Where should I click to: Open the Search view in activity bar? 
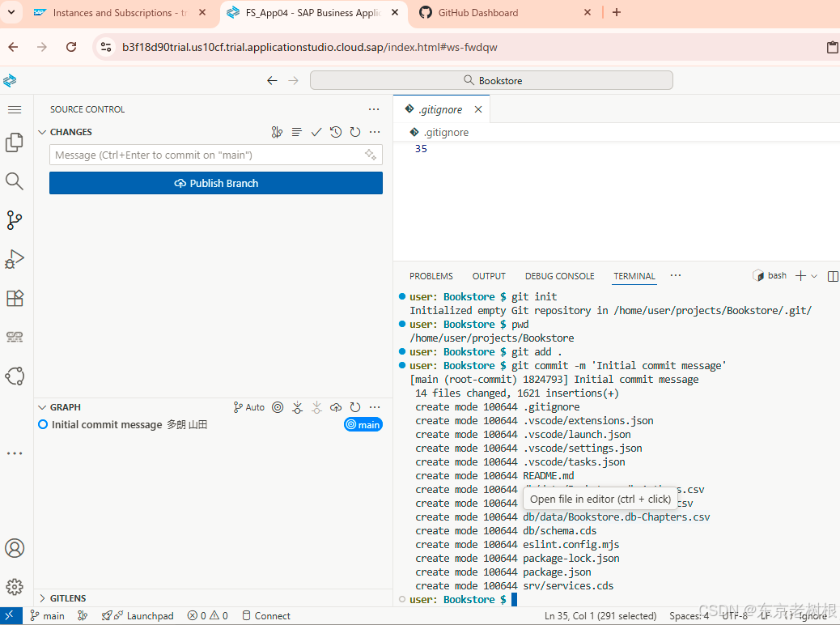click(x=15, y=181)
